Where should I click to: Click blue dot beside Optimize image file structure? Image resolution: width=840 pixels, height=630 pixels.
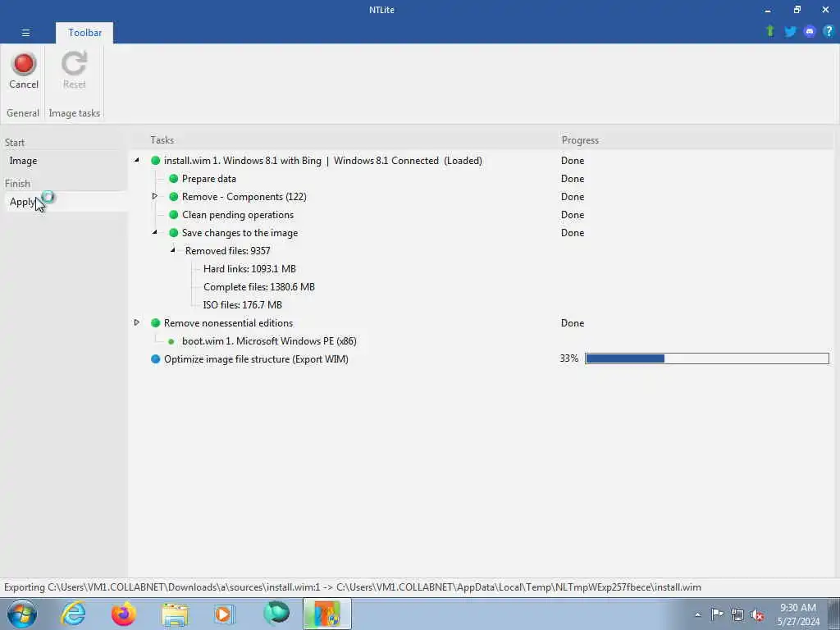tap(155, 359)
